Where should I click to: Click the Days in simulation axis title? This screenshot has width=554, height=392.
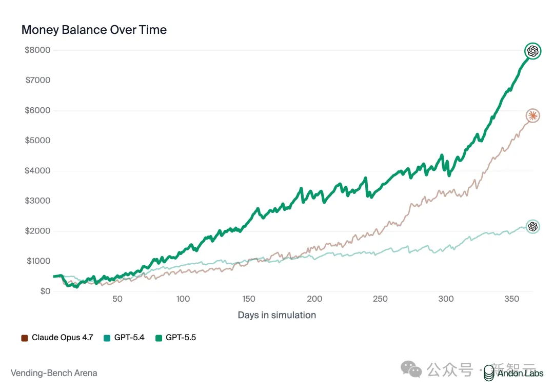coord(276,315)
